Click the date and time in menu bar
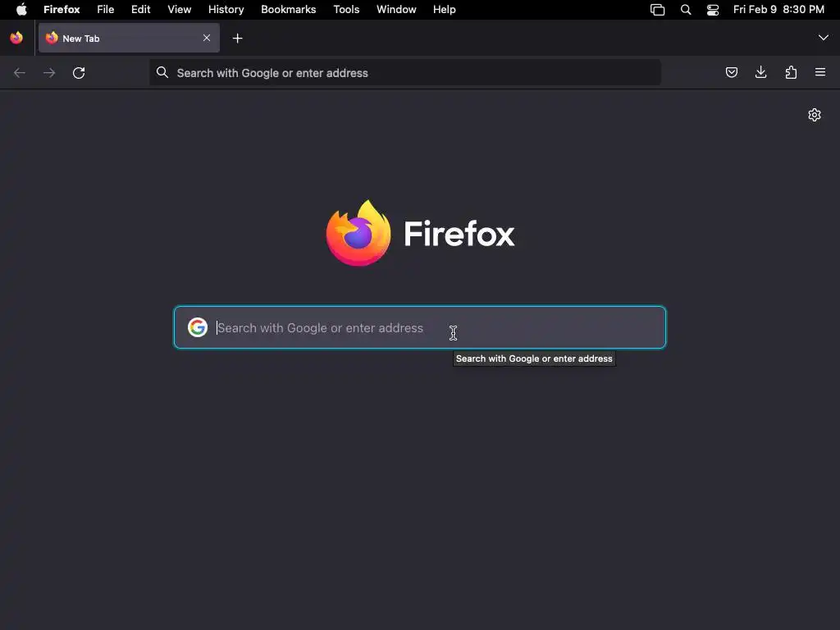 [779, 9]
